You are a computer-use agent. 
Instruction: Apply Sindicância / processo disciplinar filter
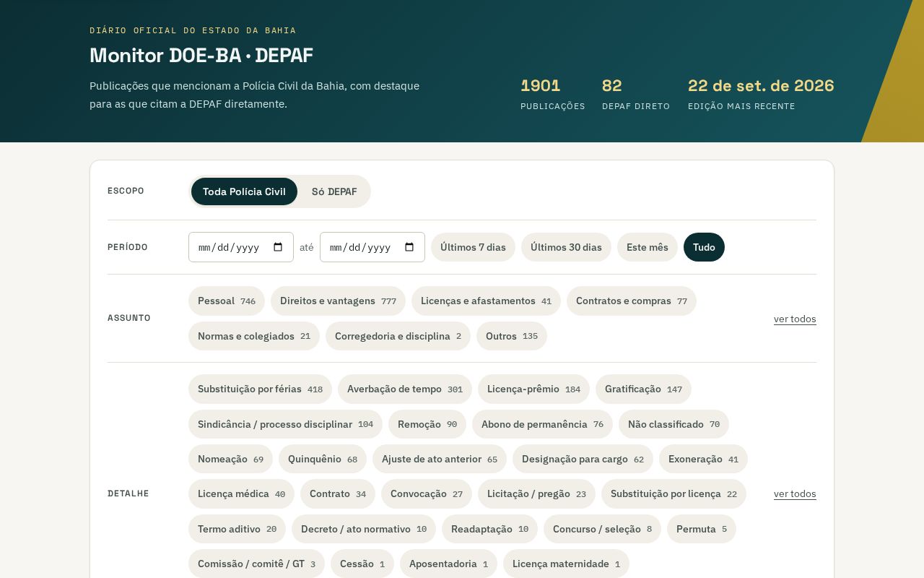coord(285,424)
